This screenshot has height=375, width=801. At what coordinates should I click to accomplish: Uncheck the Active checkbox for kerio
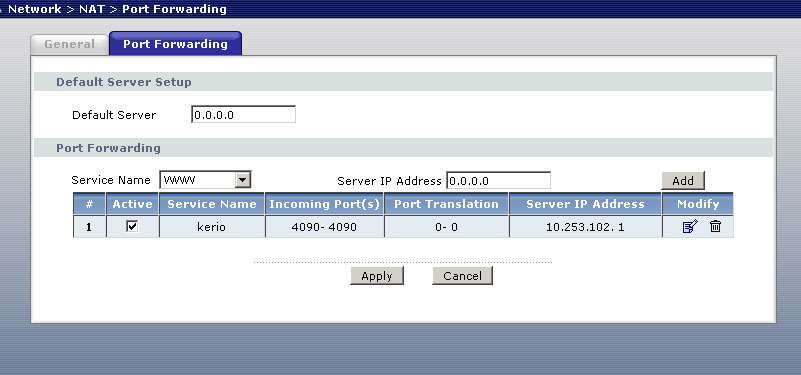click(x=132, y=226)
